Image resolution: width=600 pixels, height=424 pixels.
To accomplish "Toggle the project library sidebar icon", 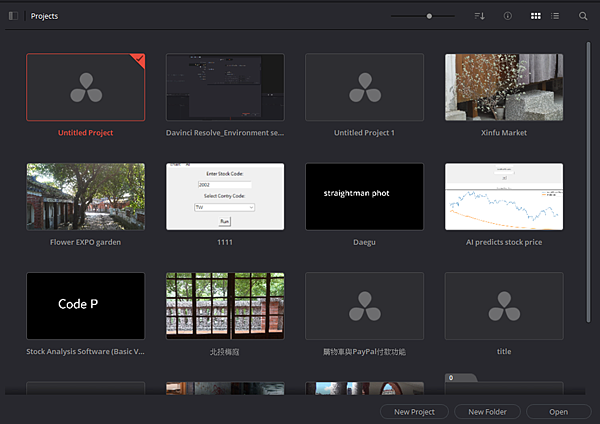I will pos(14,16).
